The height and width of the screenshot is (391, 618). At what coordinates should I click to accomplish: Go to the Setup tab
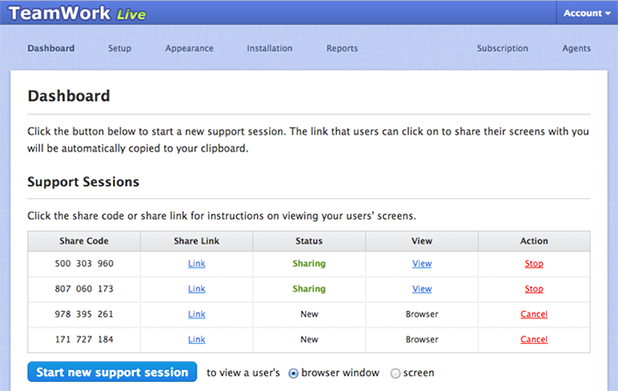[x=120, y=48]
